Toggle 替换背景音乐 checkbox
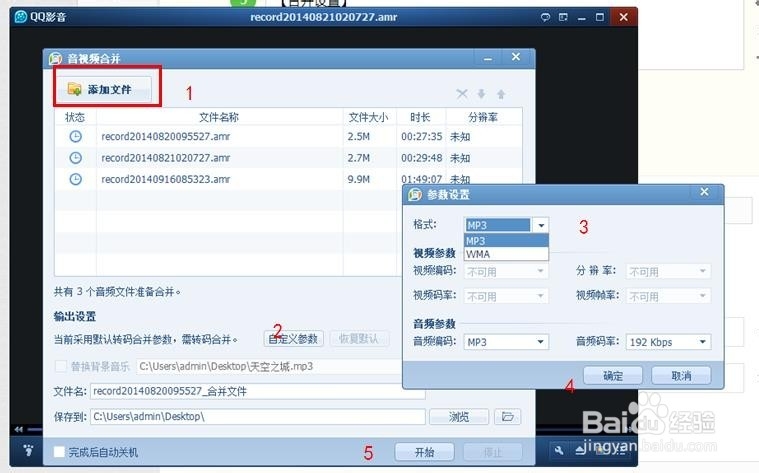This screenshot has height=473, width=759. pyautogui.click(x=61, y=366)
